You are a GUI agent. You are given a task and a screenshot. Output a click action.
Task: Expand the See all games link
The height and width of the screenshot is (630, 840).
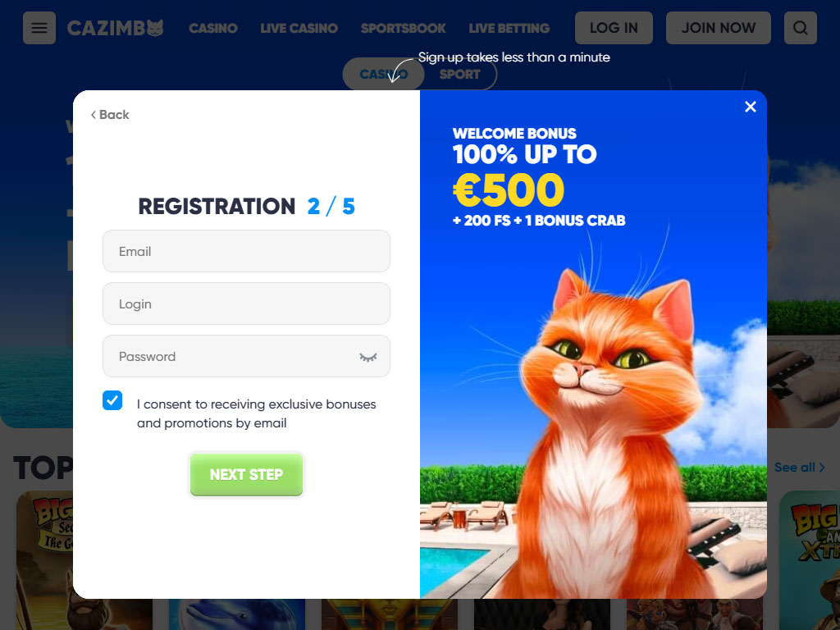pyautogui.click(x=799, y=467)
